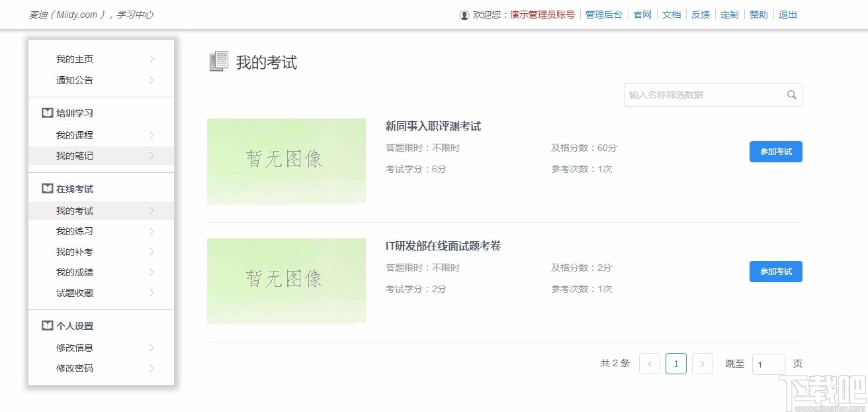Click the 退出 link to log out
Screen dimensions: 868x412
(x=787, y=15)
